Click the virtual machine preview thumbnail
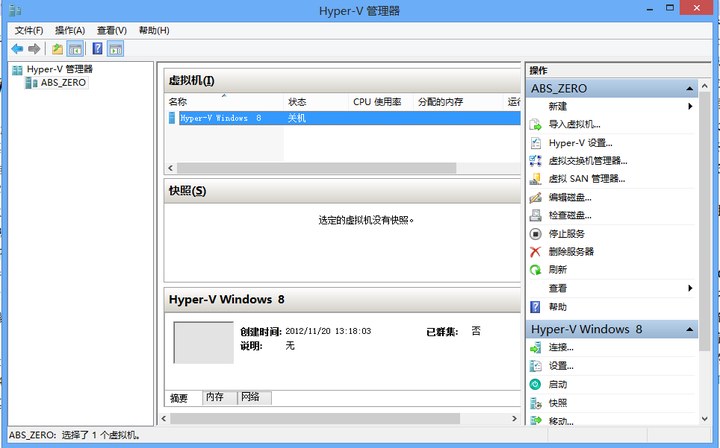720x448 pixels. pos(203,342)
